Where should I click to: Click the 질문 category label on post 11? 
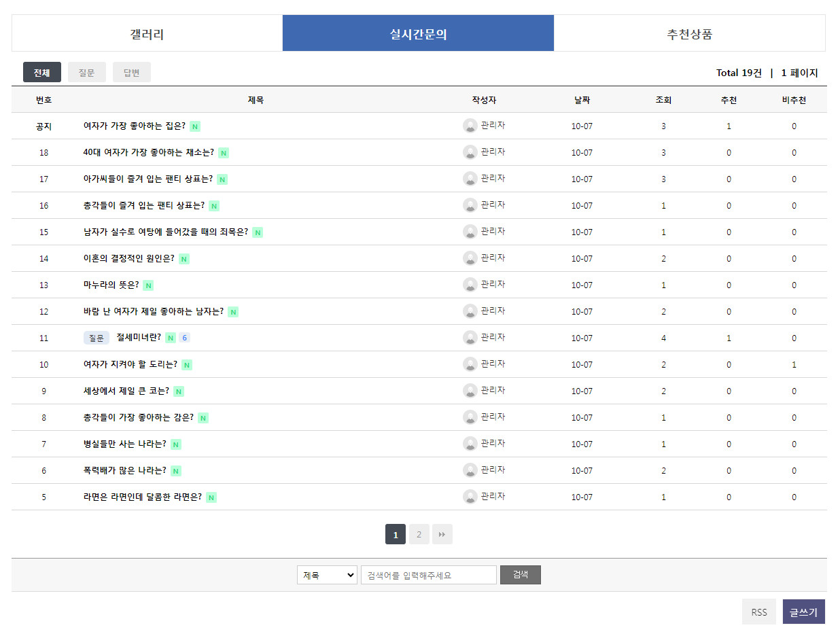click(97, 338)
